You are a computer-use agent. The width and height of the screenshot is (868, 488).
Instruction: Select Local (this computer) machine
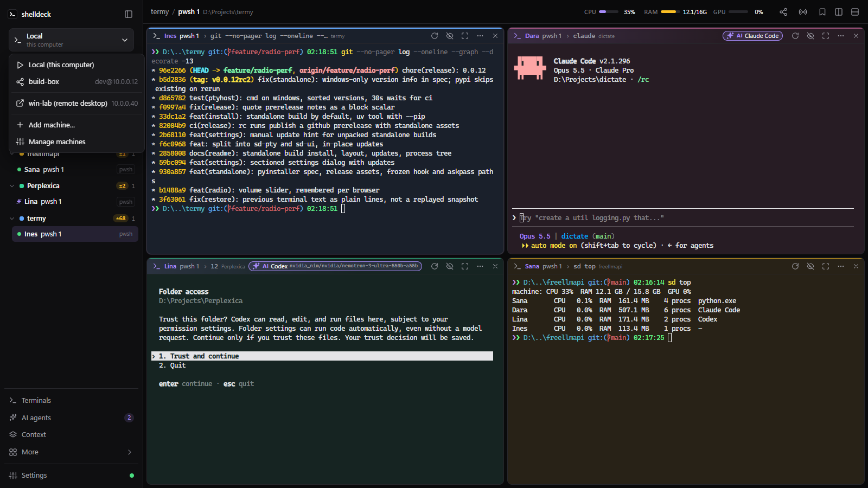point(76,65)
